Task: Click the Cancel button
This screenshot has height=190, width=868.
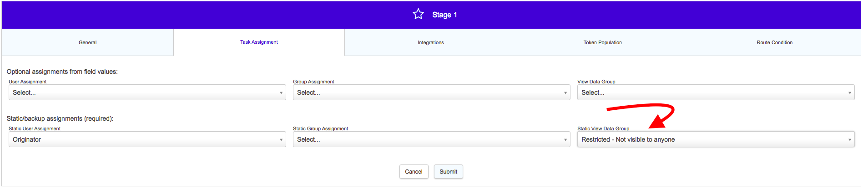Action: tap(414, 172)
